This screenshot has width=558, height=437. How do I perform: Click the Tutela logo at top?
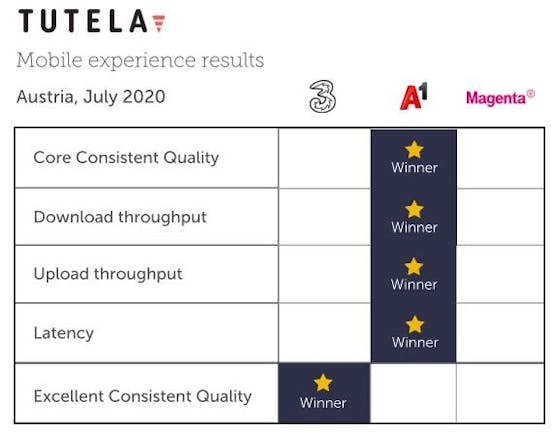click(92, 21)
